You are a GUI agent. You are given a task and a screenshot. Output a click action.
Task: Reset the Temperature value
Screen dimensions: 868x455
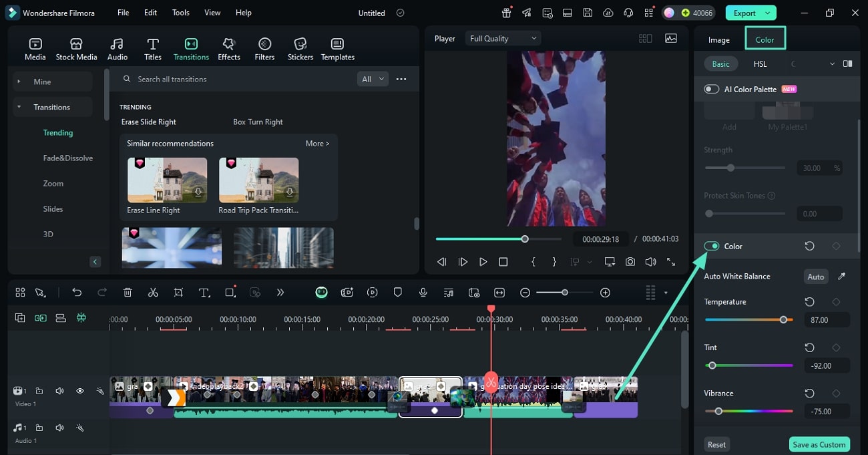(x=809, y=302)
